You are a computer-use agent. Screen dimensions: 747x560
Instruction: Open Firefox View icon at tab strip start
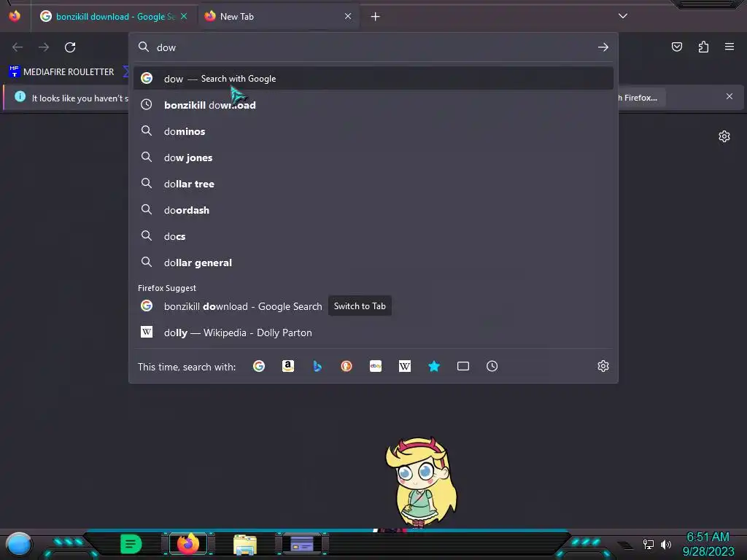[x=15, y=16]
